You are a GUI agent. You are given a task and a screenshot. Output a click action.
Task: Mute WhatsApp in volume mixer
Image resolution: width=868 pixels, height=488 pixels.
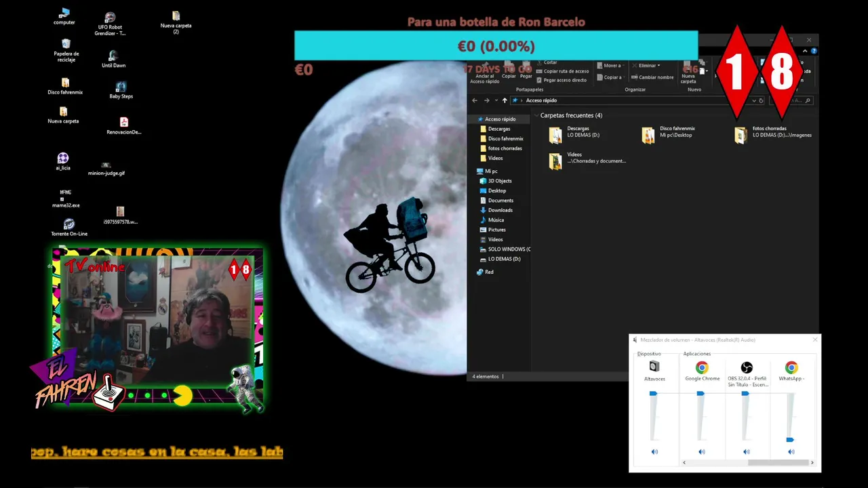pos(791,451)
